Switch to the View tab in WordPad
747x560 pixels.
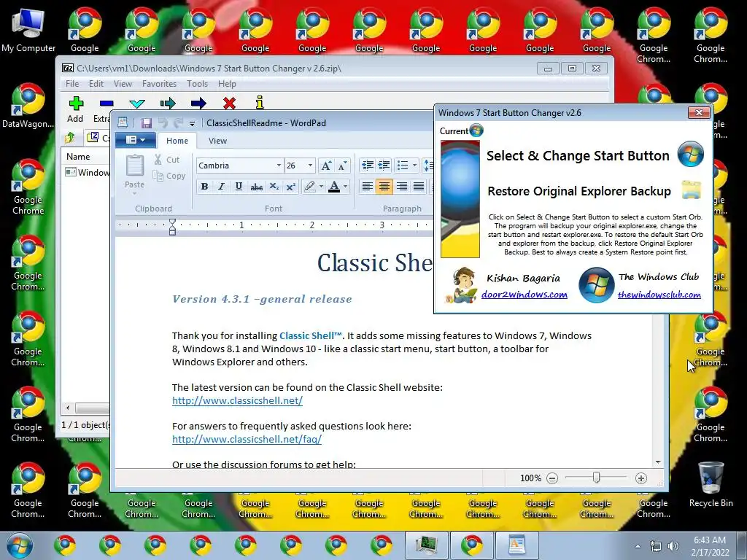tap(217, 141)
